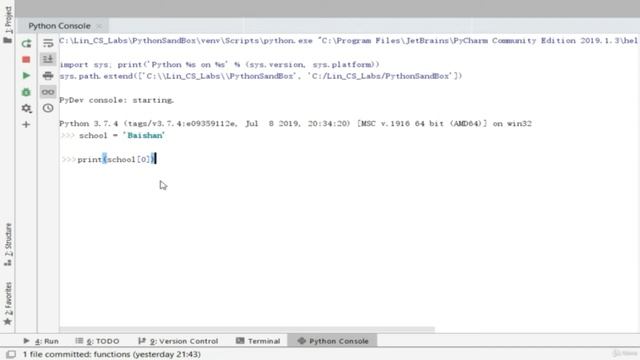
Task: Click the Python 3.7.4 version line
Action: (295, 123)
